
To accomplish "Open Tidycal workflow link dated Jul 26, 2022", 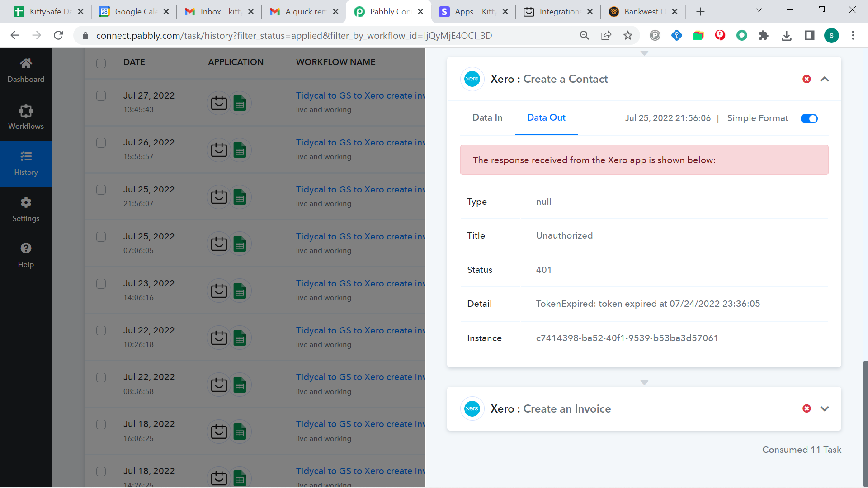I will point(361,142).
